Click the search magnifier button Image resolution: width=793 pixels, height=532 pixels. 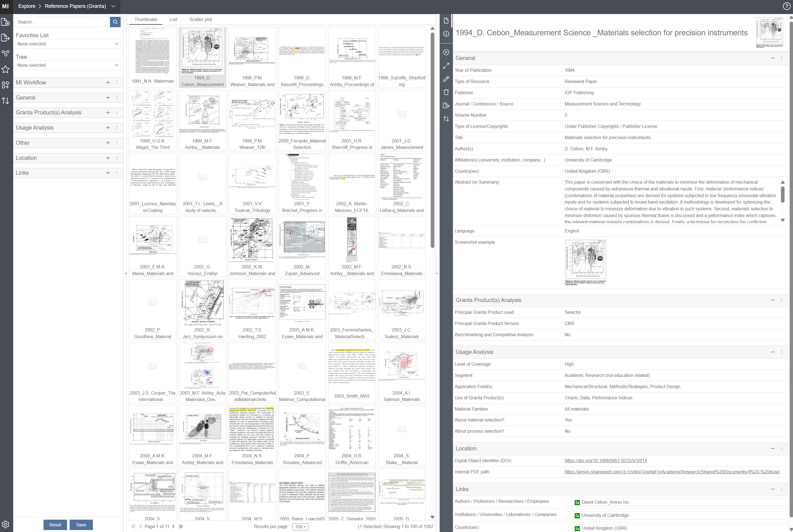tap(115, 22)
